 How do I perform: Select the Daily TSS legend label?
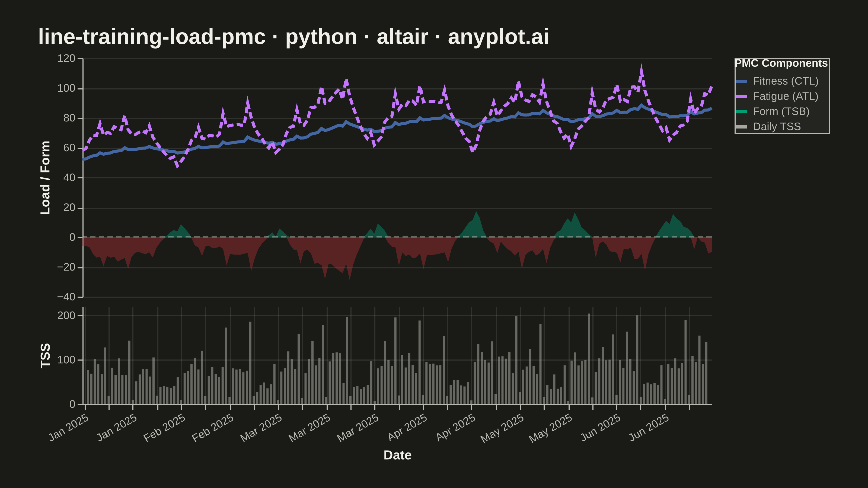[x=777, y=127]
